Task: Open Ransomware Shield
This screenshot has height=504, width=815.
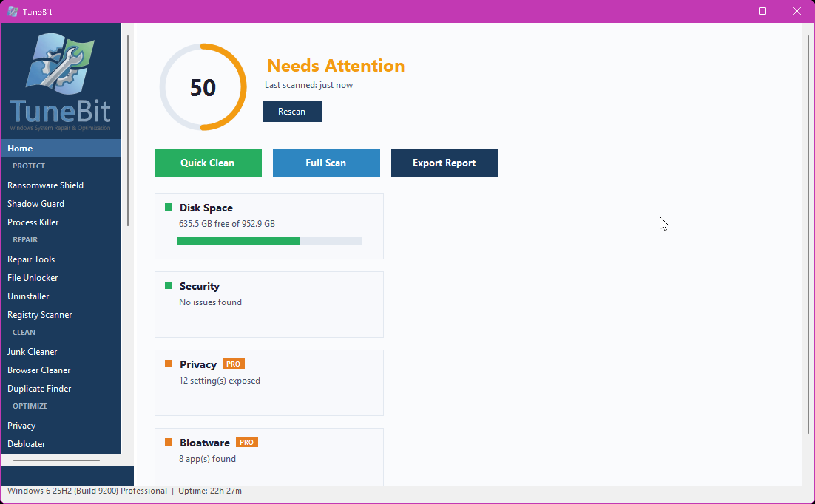Action: click(61, 185)
